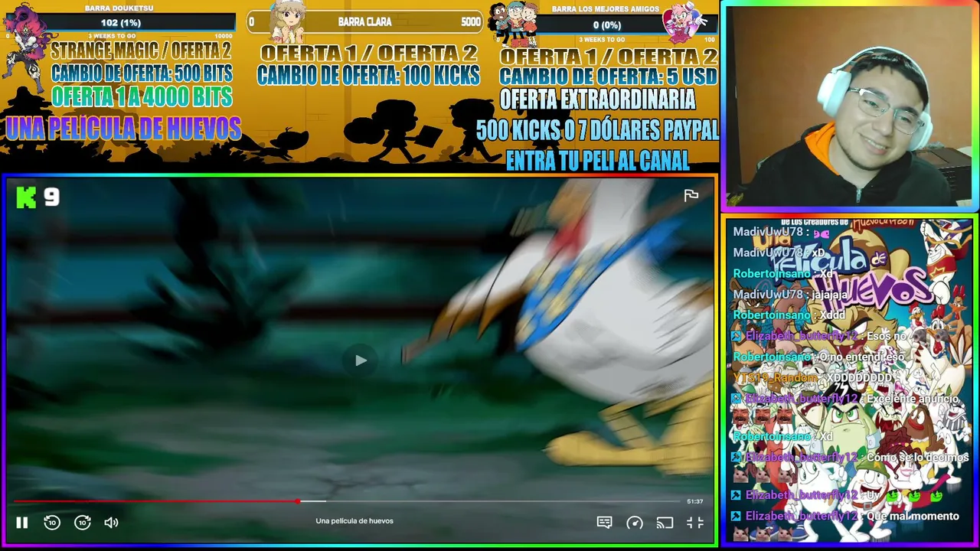Click the "Cómo se lo decimos" chat message

[918, 457]
